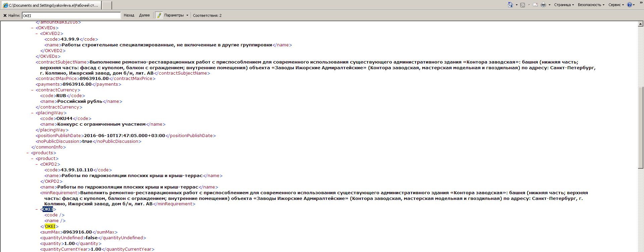Click the quantityUndefined value false
The image size is (644, 252).
(92, 238)
